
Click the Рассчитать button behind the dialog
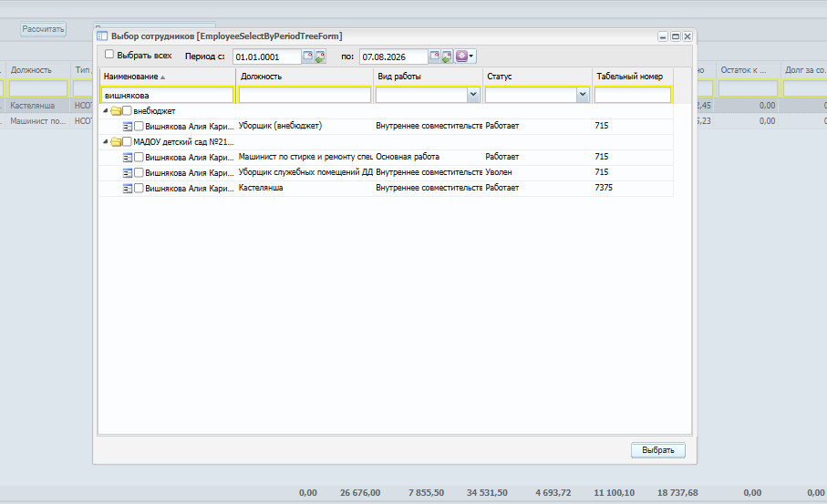tap(43, 29)
